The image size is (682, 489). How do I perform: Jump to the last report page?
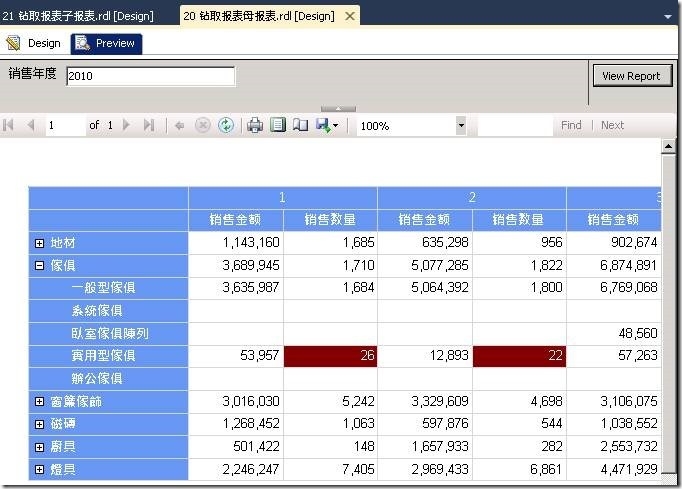[x=149, y=125]
